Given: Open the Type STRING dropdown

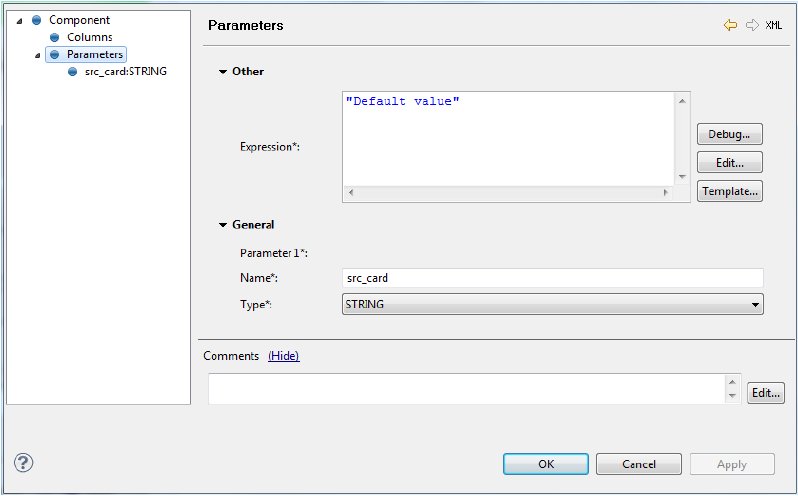Looking at the screenshot, I should (x=553, y=304).
